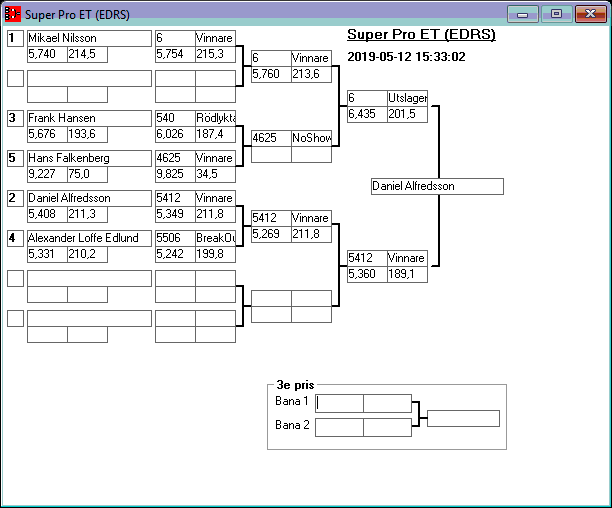Select seed box 4 beside Alexander Loffe Edlund
This screenshot has height=508, width=612.
pos(15,238)
